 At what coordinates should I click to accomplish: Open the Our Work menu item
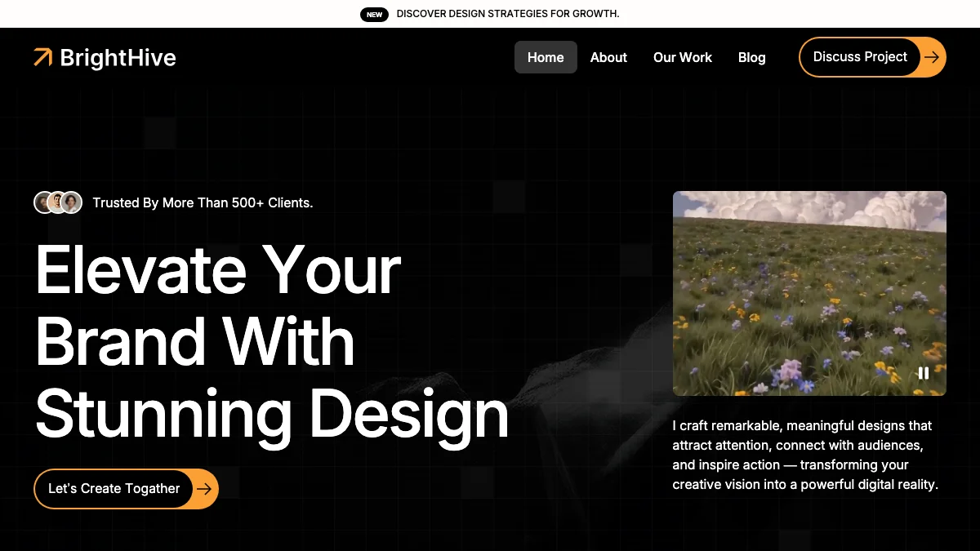point(683,57)
